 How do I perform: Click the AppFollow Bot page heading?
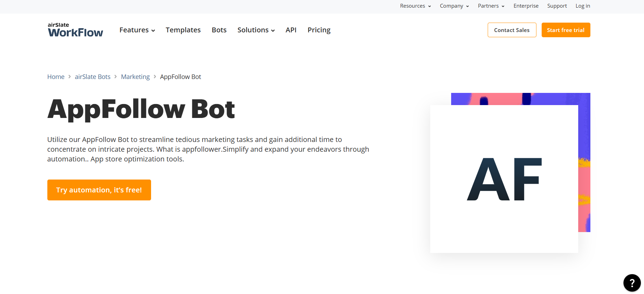point(141,109)
